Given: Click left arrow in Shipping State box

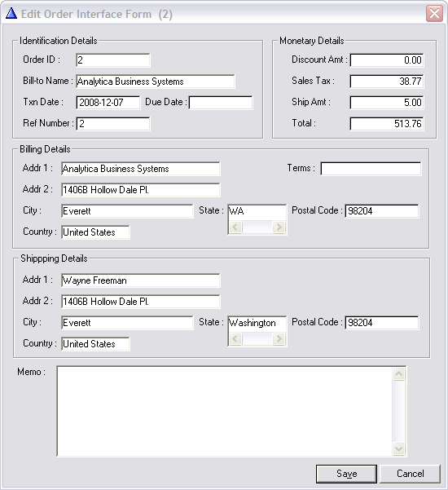Looking at the screenshot, I should 235,338.
